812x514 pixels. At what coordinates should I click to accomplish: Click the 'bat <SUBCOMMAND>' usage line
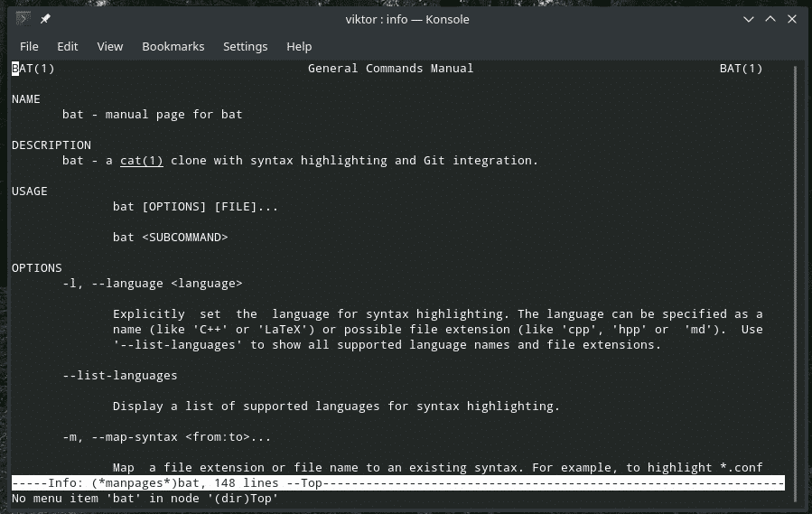(170, 238)
